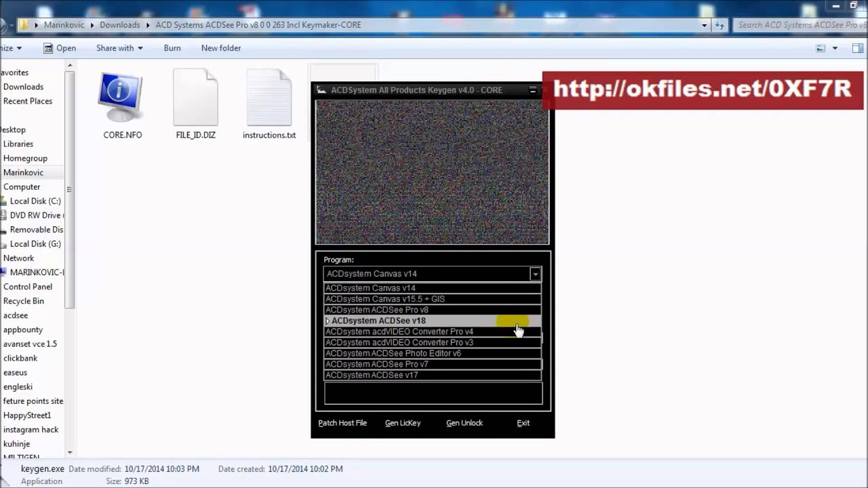Viewport: 868px width, 488px height.
Task: Select ACDsystem acdVIDEO Converter Pro v3 option
Action: (433, 342)
